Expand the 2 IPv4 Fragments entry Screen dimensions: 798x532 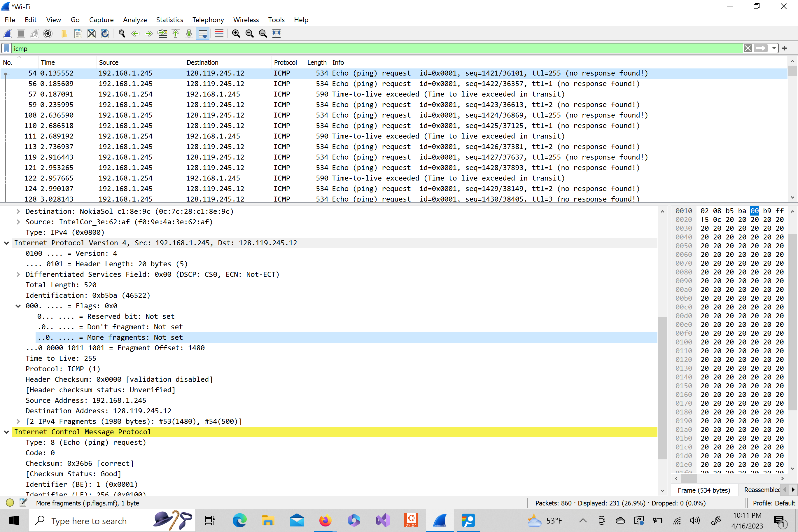(x=18, y=421)
